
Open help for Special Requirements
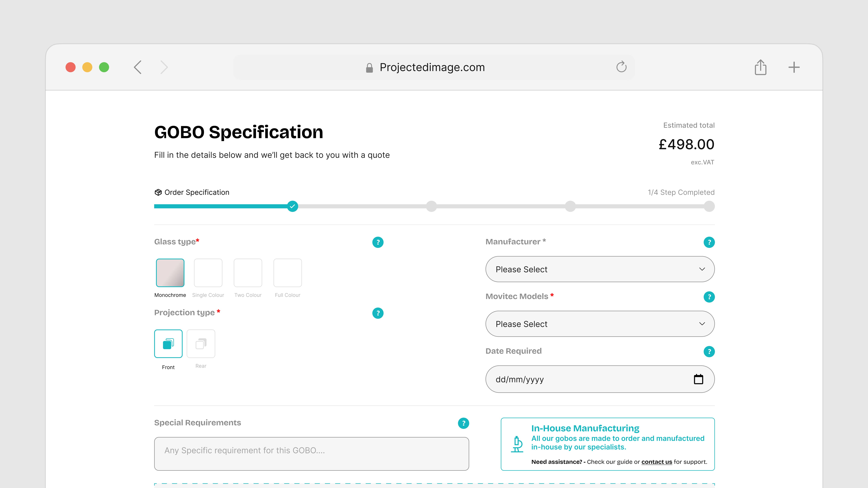[x=463, y=423]
